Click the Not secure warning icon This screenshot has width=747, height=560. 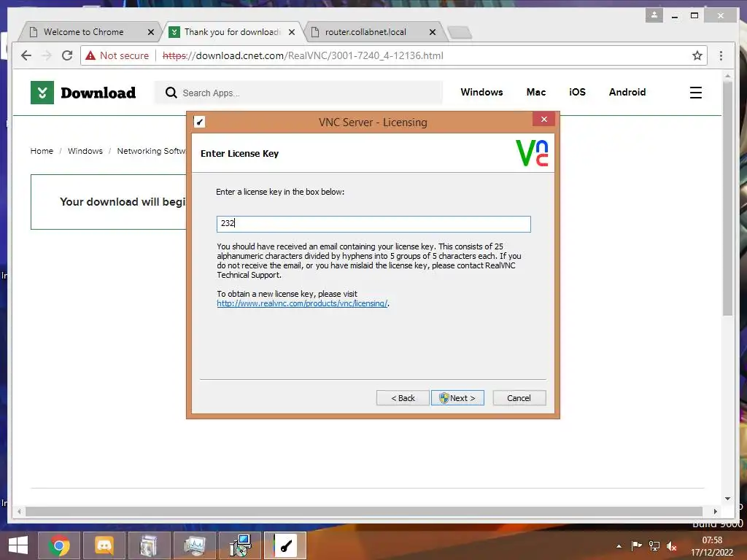point(90,55)
